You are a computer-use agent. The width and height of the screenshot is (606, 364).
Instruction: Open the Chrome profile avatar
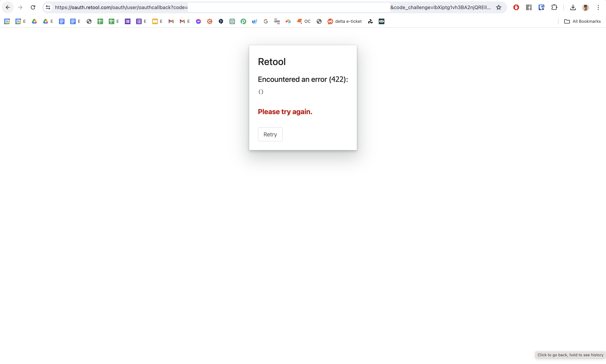tap(586, 7)
